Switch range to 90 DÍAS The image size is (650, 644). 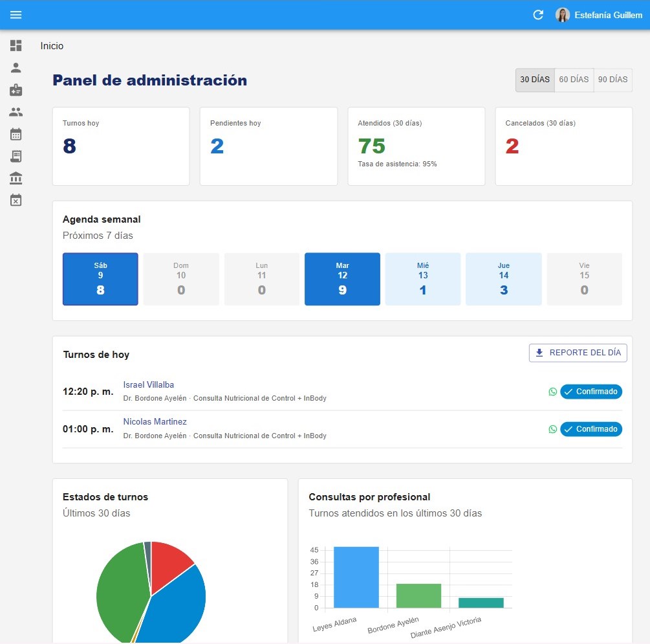(x=612, y=80)
